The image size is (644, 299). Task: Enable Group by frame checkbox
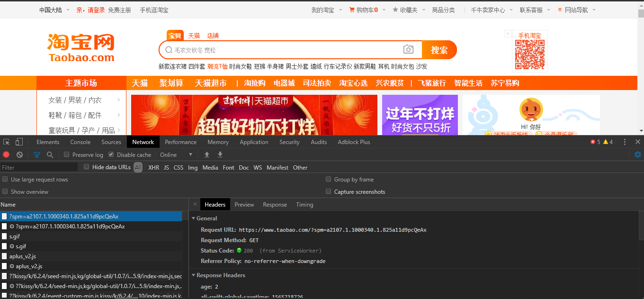[329, 179]
